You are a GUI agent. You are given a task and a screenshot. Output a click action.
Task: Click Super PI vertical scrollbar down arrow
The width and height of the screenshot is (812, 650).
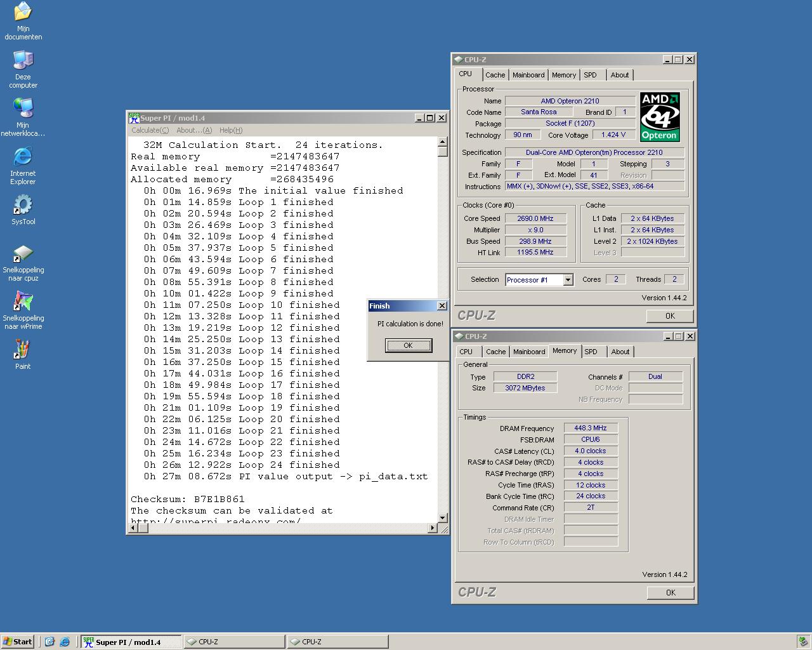point(443,518)
